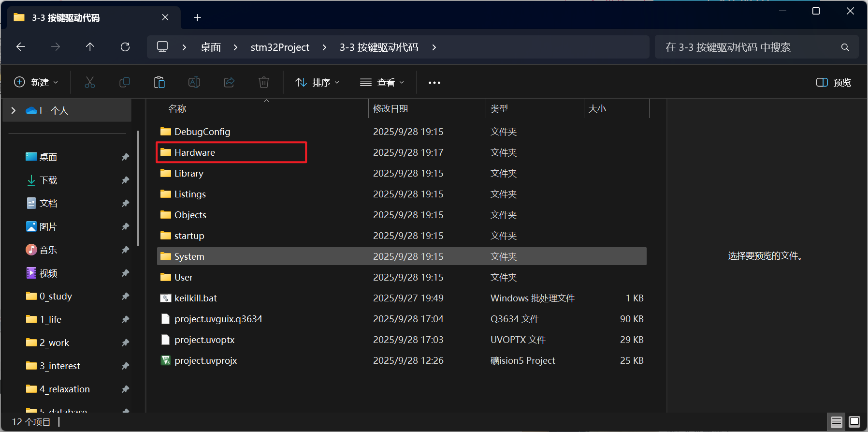The height and width of the screenshot is (432, 868).
Task: Expand chevron after 桌面 in address bar
Action: tap(235, 47)
